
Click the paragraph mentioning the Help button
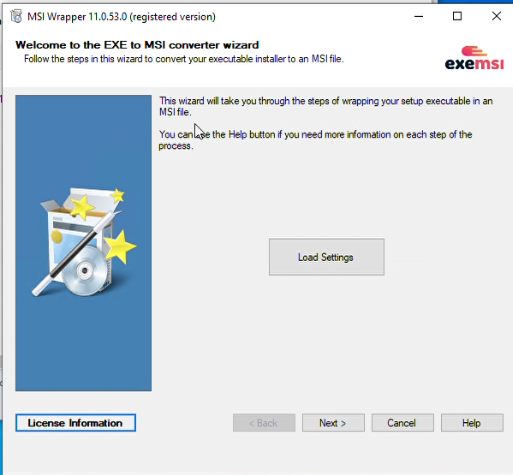pos(315,140)
